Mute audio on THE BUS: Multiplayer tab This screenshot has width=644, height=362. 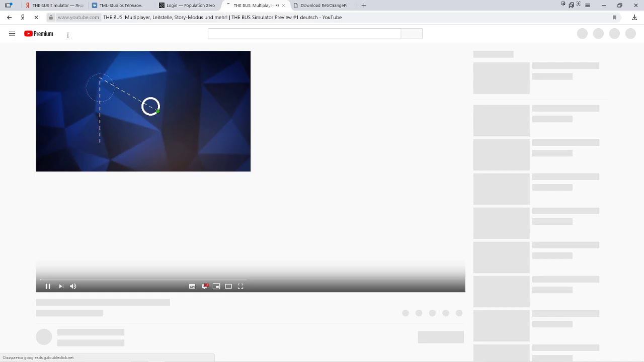[x=277, y=6]
